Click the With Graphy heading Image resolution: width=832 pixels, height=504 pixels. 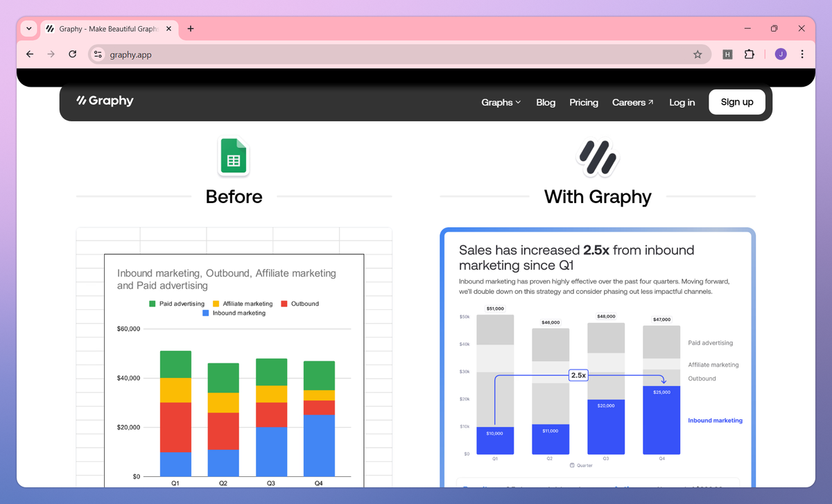click(x=598, y=196)
